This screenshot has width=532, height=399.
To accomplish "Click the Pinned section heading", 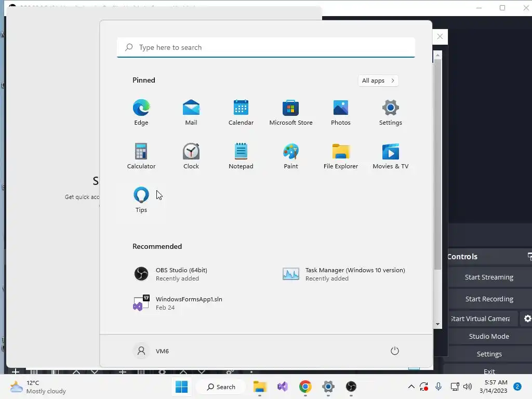I will tap(144, 80).
